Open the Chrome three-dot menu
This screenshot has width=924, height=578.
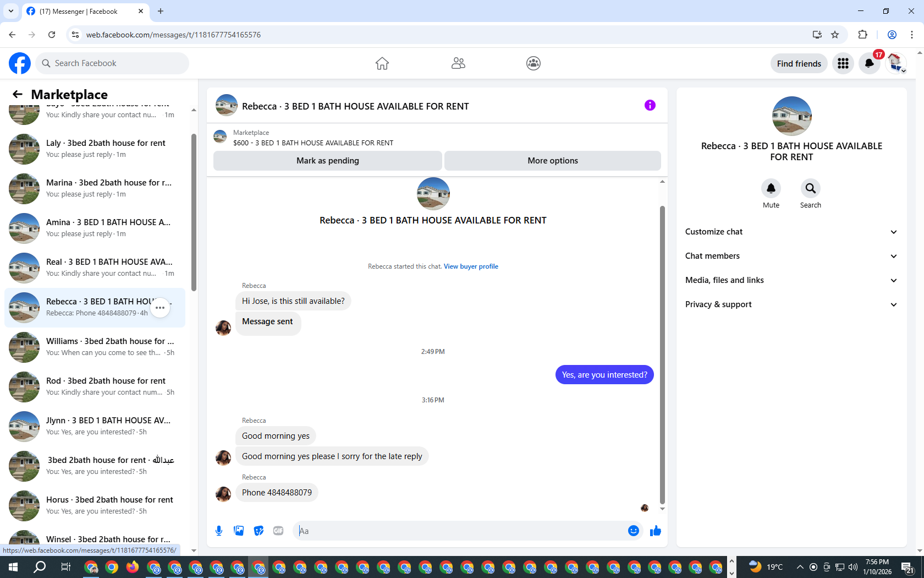(x=912, y=35)
